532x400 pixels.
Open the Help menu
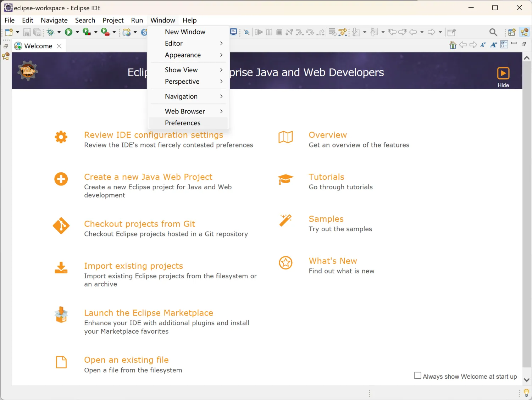pyautogui.click(x=189, y=20)
